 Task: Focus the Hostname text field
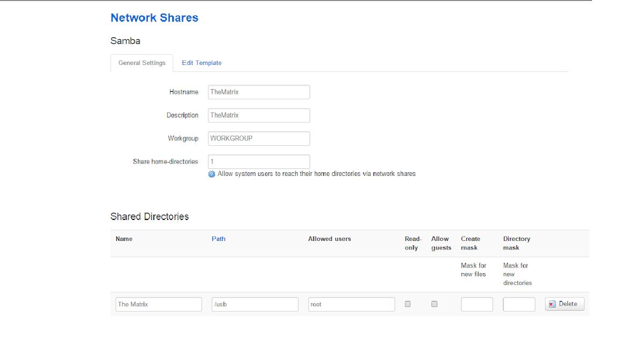[259, 92]
